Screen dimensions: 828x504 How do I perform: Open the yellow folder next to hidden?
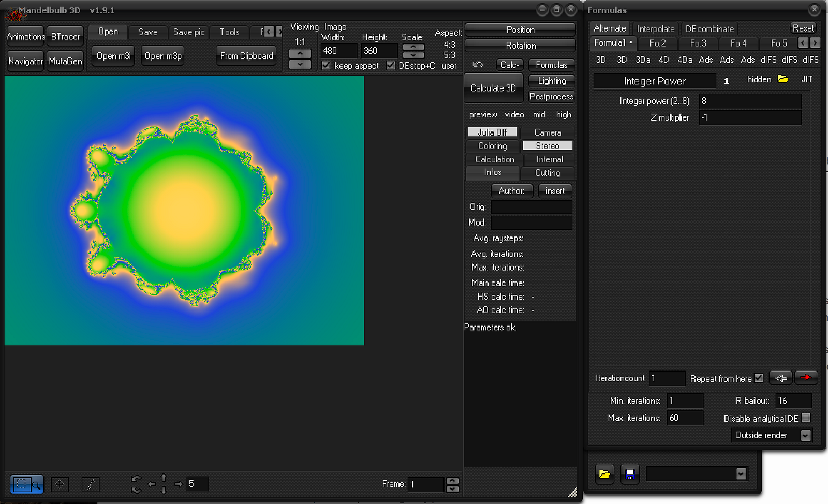tap(782, 79)
